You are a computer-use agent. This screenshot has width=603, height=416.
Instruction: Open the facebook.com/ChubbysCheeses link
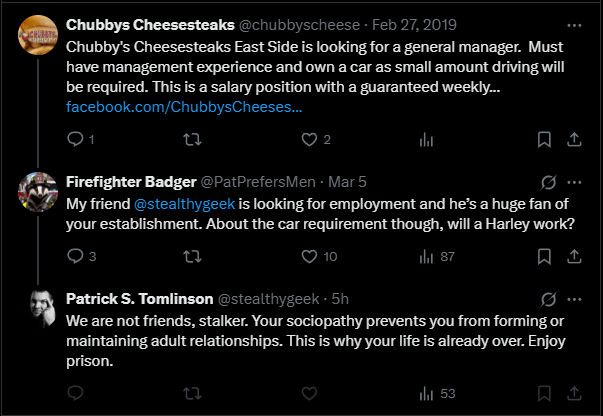(x=184, y=107)
